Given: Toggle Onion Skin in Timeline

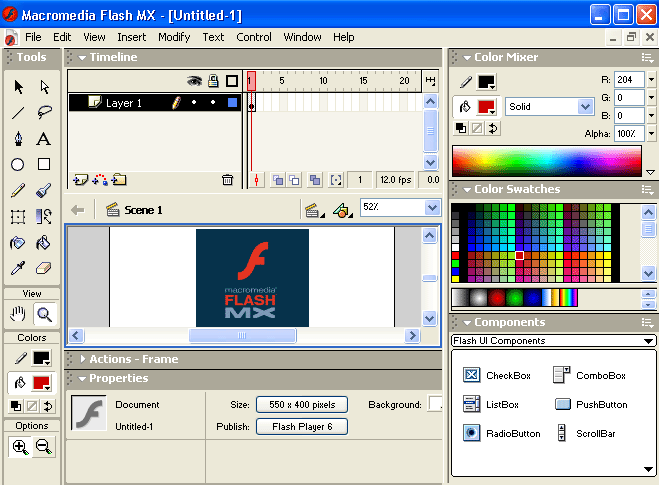Looking at the screenshot, I should [278, 180].
